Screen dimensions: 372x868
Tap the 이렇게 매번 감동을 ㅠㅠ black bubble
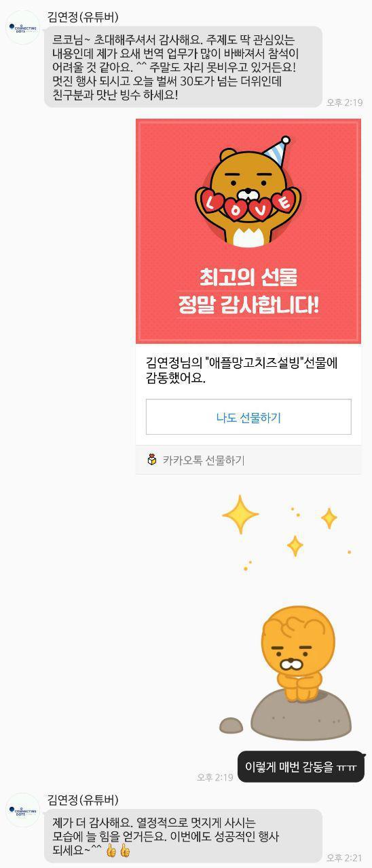tap(301, 767)
